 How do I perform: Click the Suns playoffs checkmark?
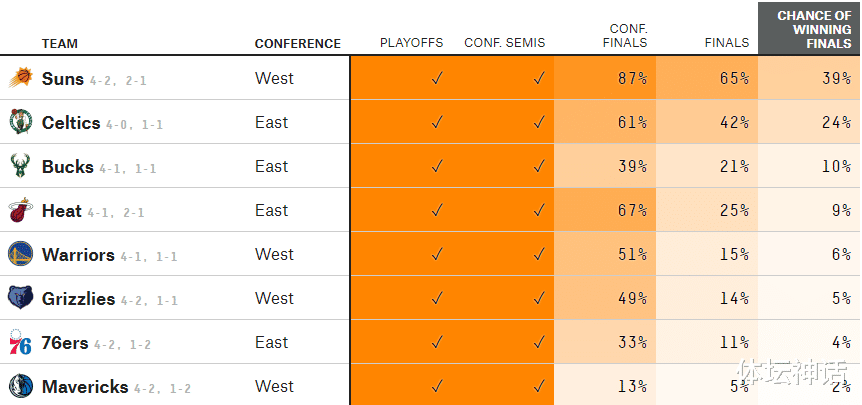point(437,78)
